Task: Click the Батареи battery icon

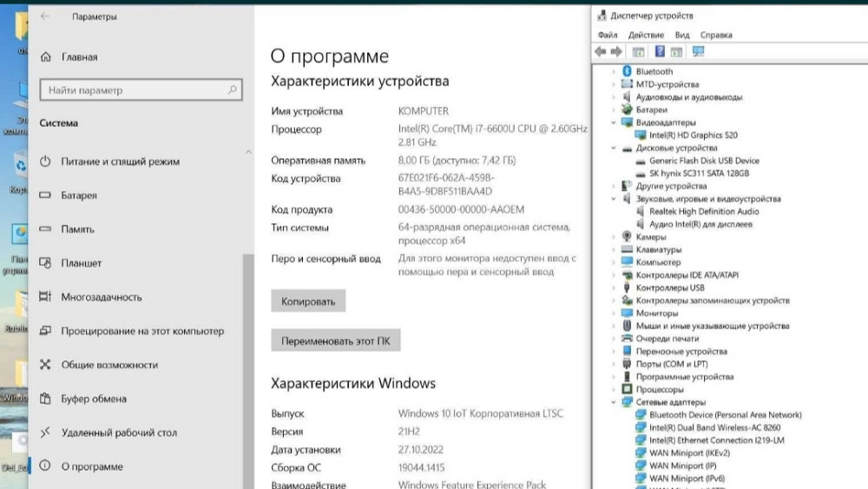Action: 627,109
